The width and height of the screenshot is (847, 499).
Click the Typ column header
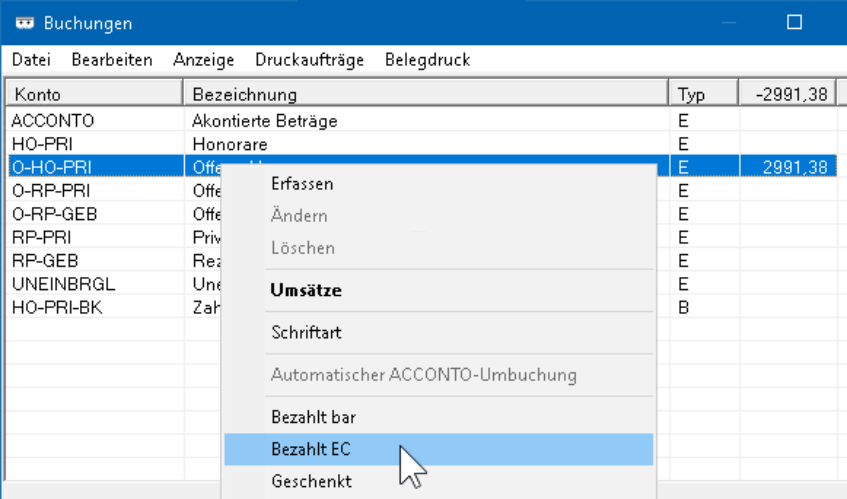point(704,94)
